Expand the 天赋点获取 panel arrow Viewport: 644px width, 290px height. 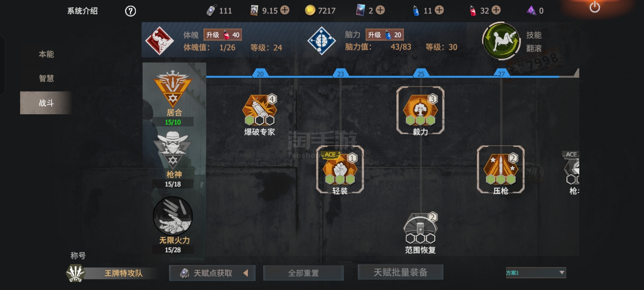click(246, 273)
